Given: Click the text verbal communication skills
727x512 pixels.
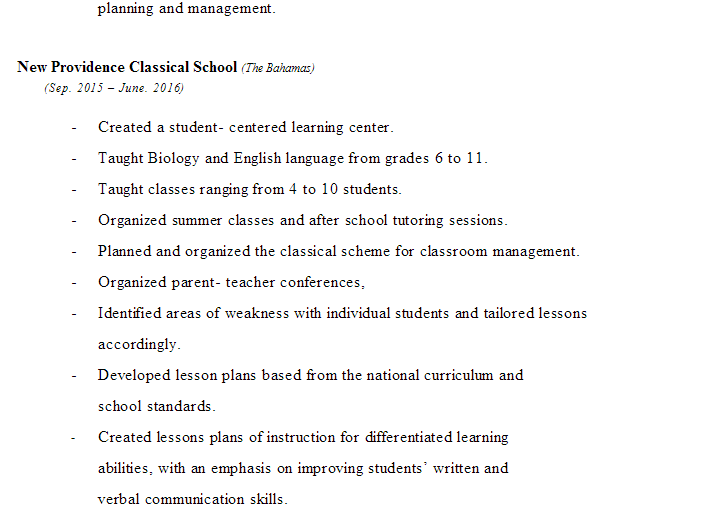Looking at the screenshot, I should point(192,499).
